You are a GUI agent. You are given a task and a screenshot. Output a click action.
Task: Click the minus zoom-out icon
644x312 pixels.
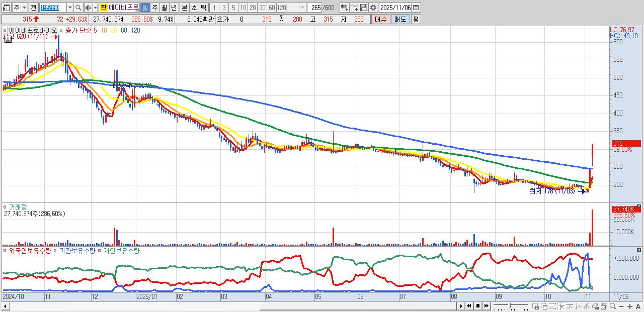pyautogui.click(x=621, y=306)
